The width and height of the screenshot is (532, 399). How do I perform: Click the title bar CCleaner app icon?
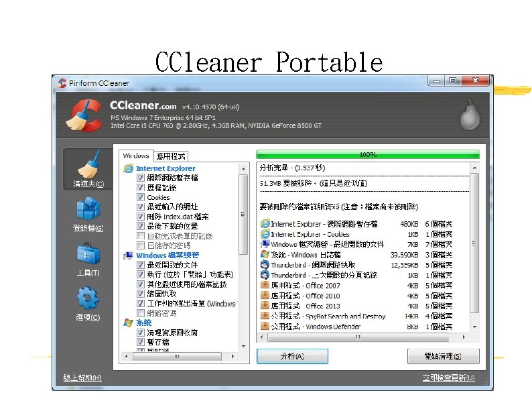(x=62, y=83)
